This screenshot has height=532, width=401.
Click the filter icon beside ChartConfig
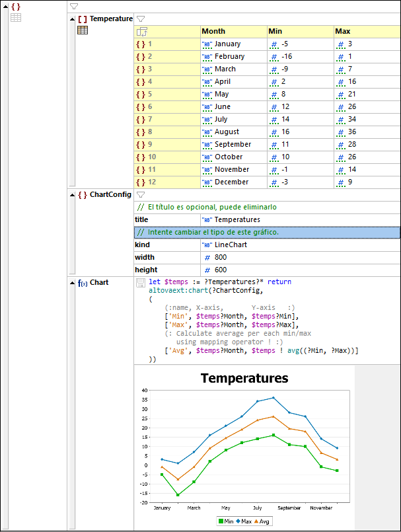pos(140,195)
